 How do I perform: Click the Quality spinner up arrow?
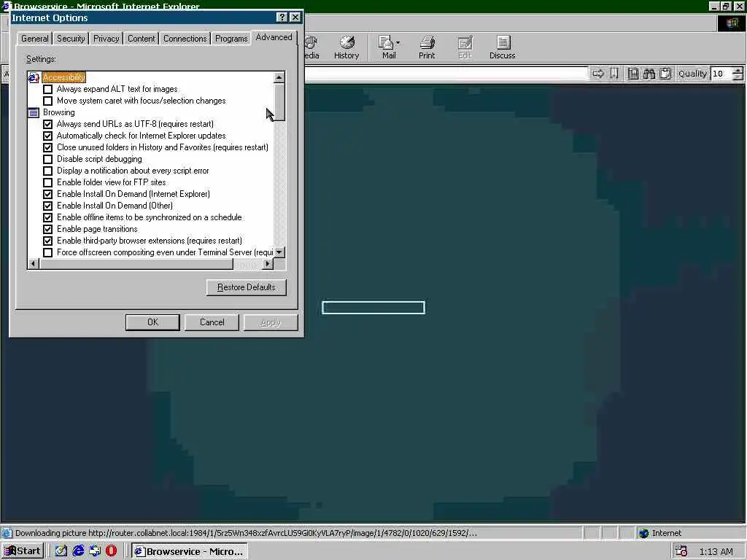coord(738,70)
